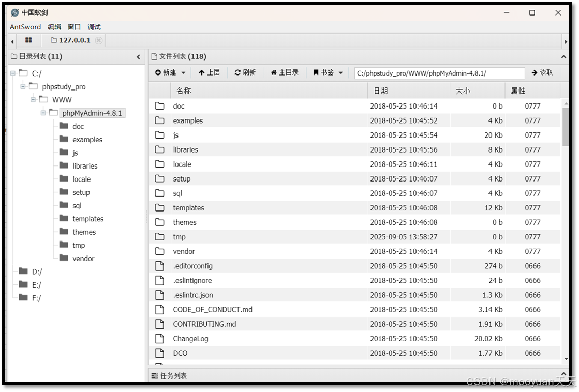Click the doc row folder icon
This screenshot has height=392, width=579.
(159, 106)
